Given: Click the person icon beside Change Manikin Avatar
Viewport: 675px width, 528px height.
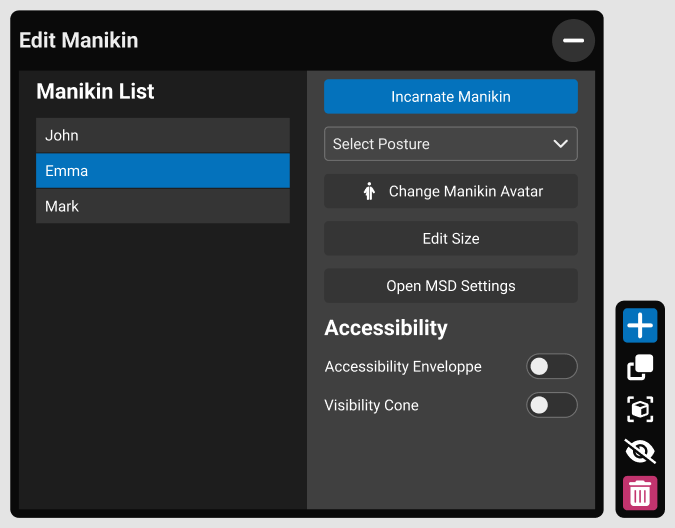Looking at the screenshot, I should coord(369,191).
